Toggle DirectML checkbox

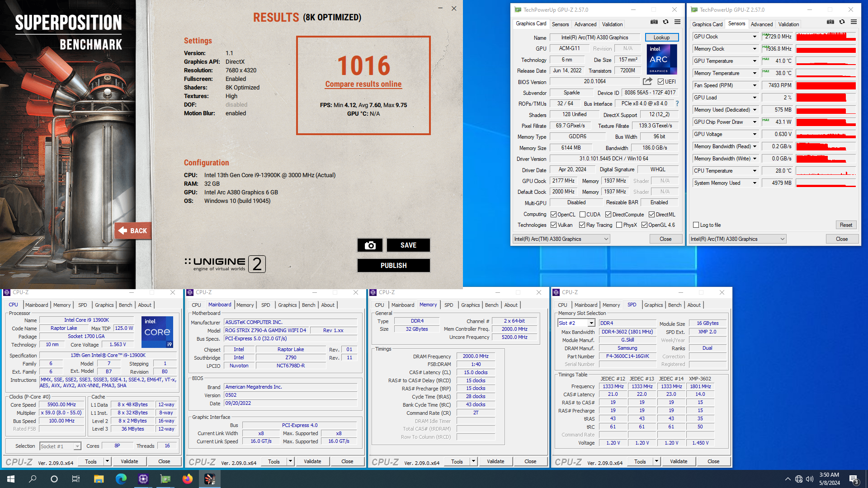pyautogui.click(x=651, y=215)
